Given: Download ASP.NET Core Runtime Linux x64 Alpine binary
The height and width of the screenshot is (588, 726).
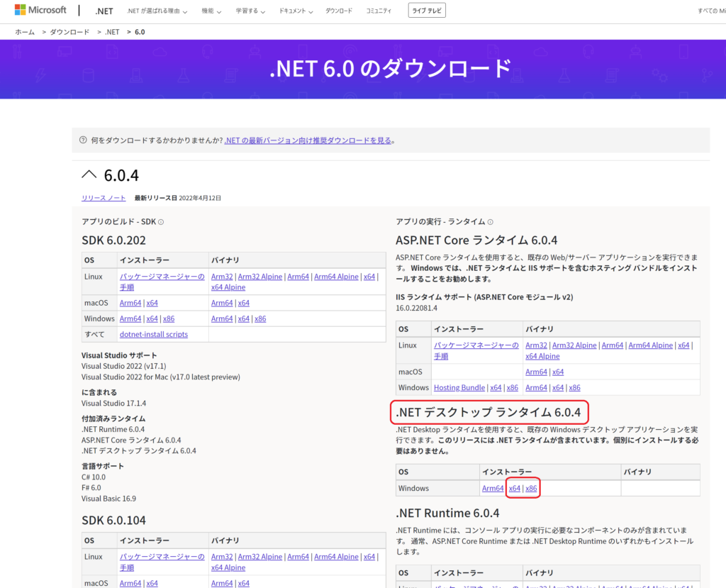Looking at the screenshot, I should (542, 356).
